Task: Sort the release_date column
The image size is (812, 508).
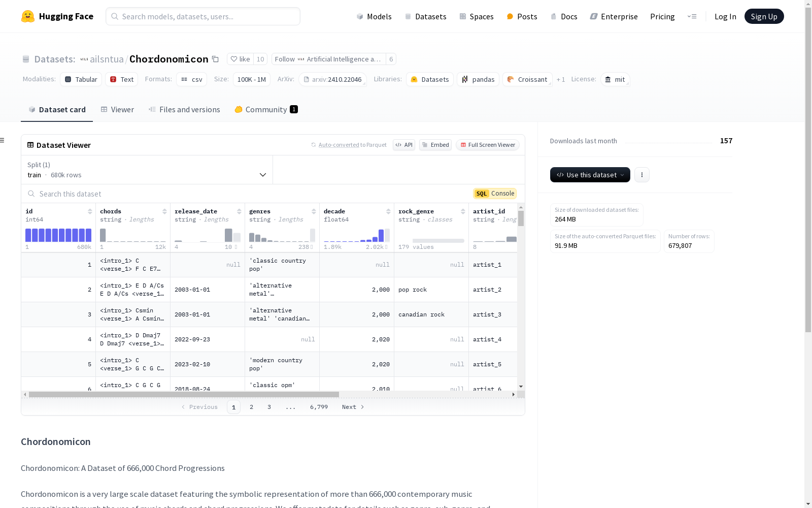Action: pyautogui.click(x=239, y=211)
